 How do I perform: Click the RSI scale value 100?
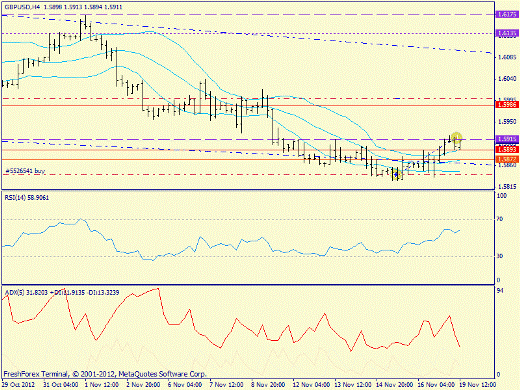click(502, 196)
